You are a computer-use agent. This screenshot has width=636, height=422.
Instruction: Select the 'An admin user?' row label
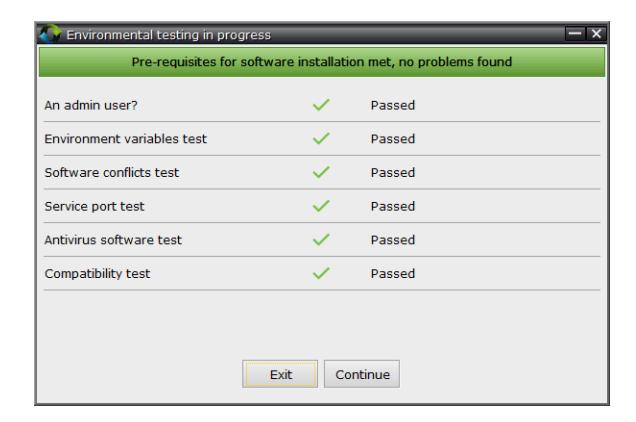point(91,106)
